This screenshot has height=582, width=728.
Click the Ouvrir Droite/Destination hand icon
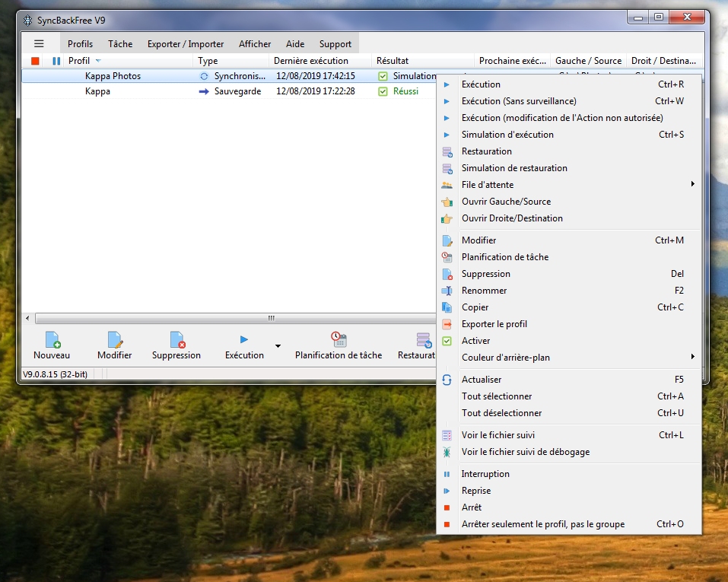[447, 218]
